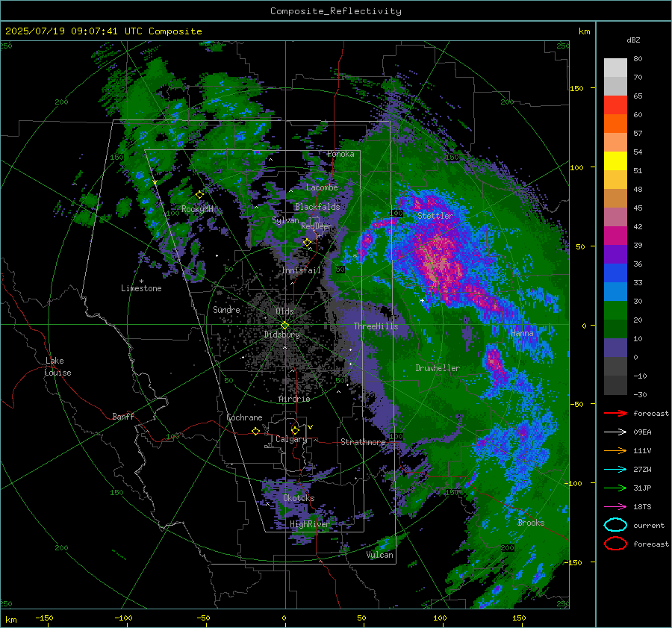Click the Stettler city label
672x628 pixels.
(435, 216)
